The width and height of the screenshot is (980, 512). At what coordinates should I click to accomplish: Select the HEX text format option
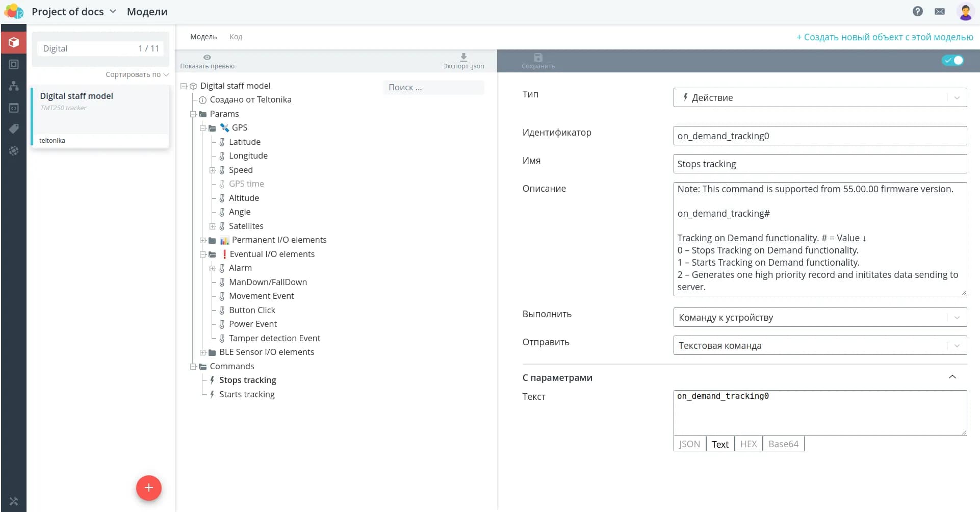[748, 444]
